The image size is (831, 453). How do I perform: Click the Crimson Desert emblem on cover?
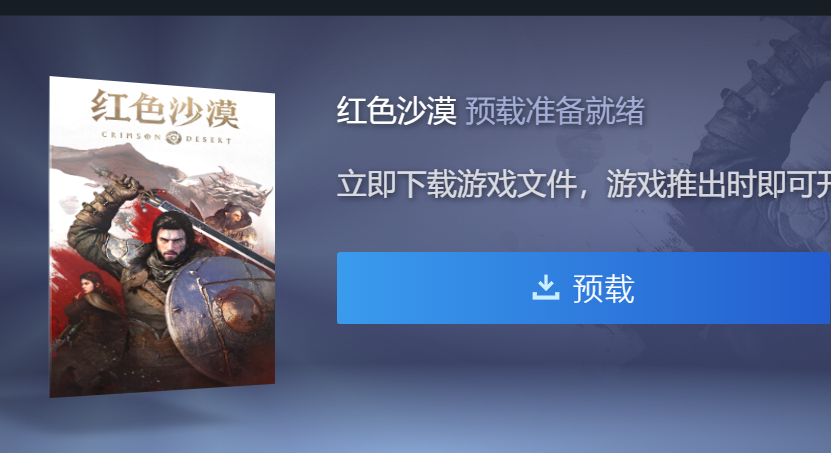(x=173, y=138)
